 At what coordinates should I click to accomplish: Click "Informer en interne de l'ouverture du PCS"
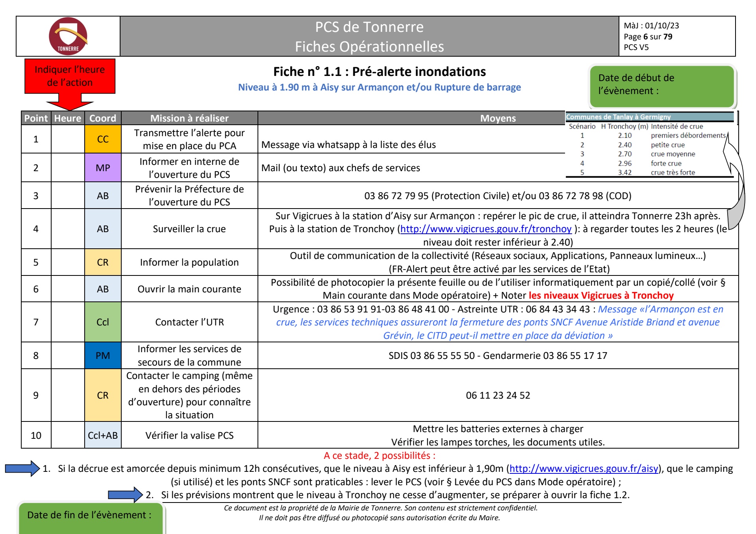click(189, 168)
